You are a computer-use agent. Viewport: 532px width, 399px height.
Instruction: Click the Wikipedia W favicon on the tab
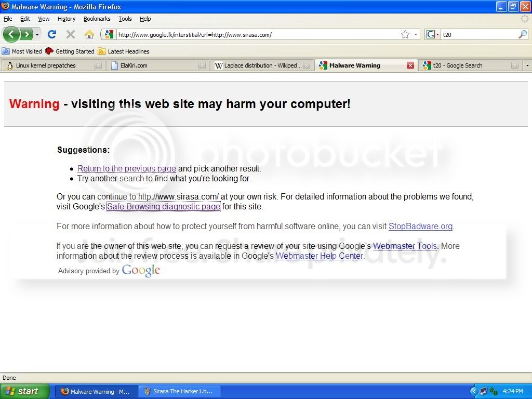click(x=219, y=65)
